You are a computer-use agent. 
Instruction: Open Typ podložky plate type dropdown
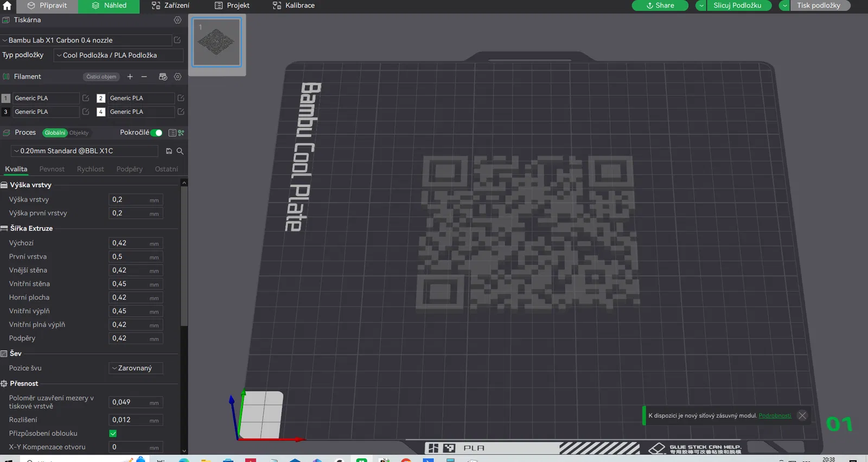pyautogui.click(x=118, y=55)
